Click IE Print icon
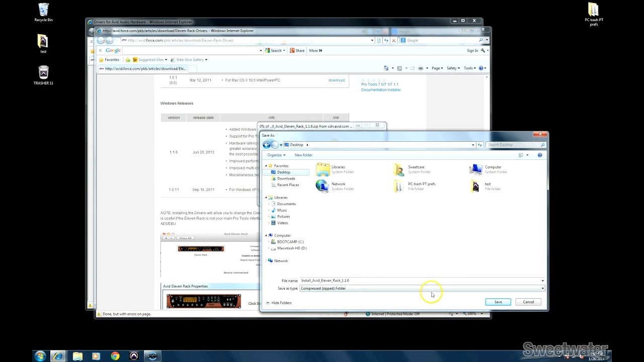Viewport: 644px width, 362px height. point(421,68)
